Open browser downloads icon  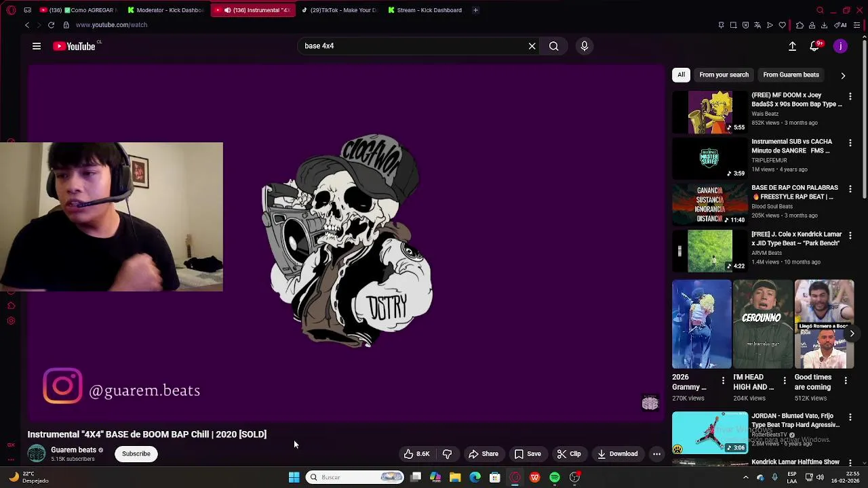[824, 25]
